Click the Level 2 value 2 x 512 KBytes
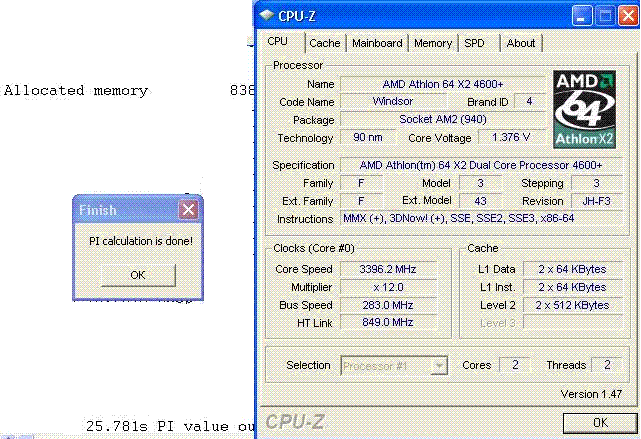This screenshot has width=641, height=439. [x=573, y=305]
